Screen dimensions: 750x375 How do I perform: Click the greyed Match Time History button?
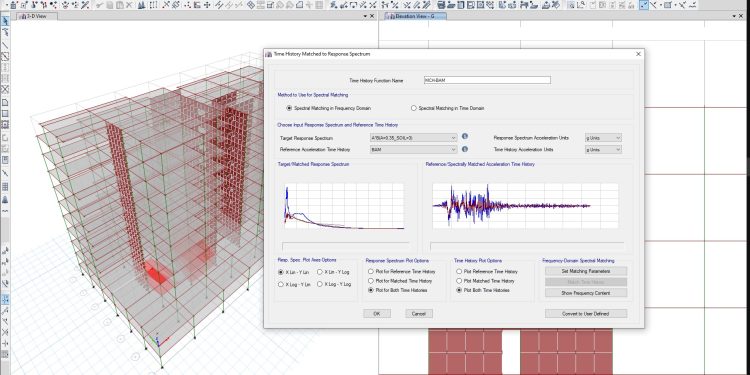point(586,282)
